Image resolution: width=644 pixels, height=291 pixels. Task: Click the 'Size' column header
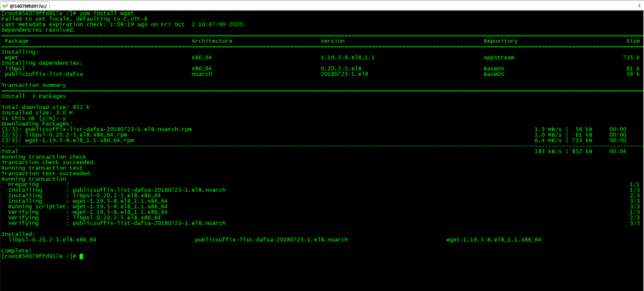click(633, 41)
